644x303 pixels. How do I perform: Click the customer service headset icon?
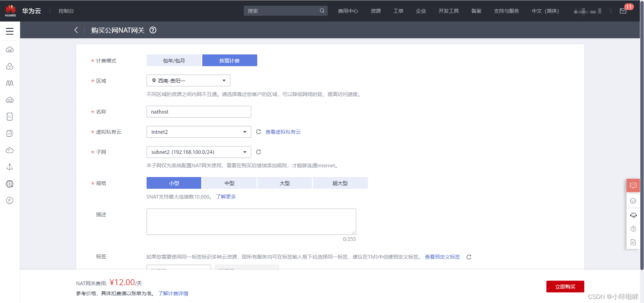pos(633,215)
